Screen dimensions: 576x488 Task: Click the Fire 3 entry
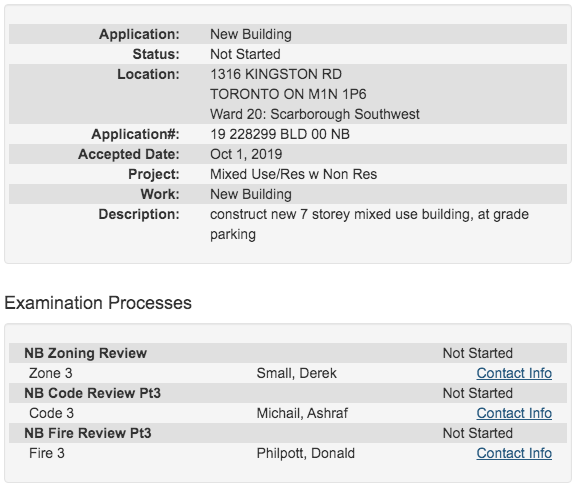coord(47,453)
